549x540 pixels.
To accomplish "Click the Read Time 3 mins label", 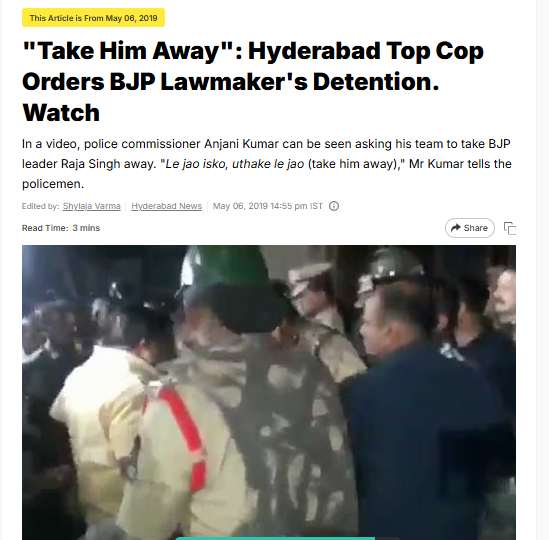I will pos(61,228).
